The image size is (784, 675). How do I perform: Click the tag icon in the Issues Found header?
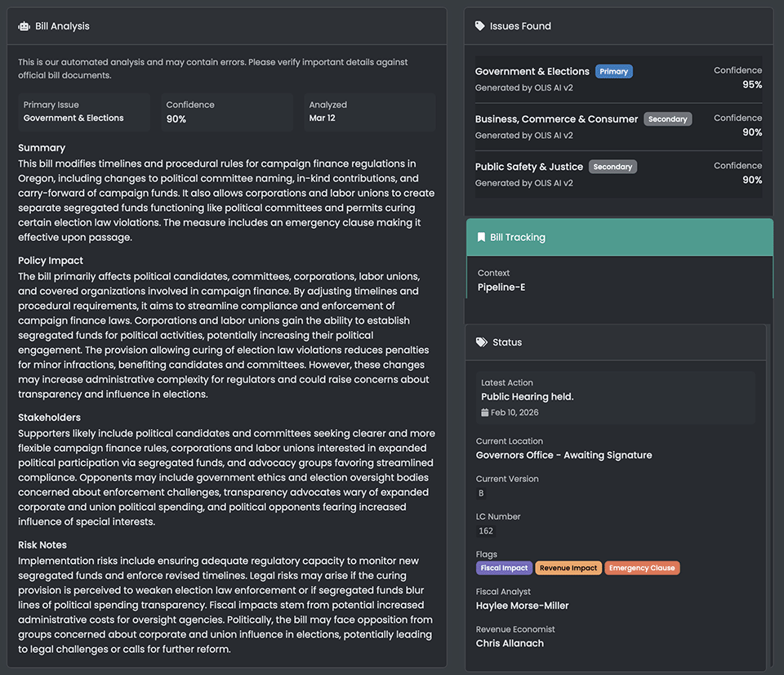coord(479,25)
